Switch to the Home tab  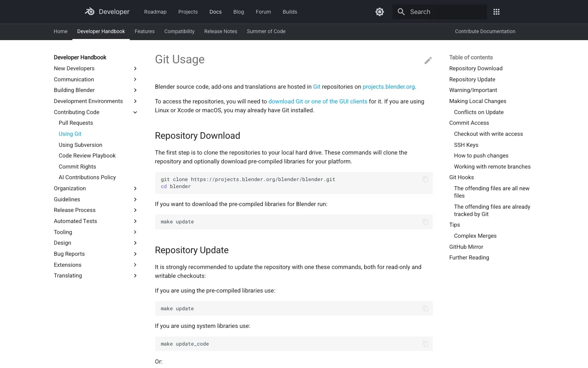[x=61, y=31]
